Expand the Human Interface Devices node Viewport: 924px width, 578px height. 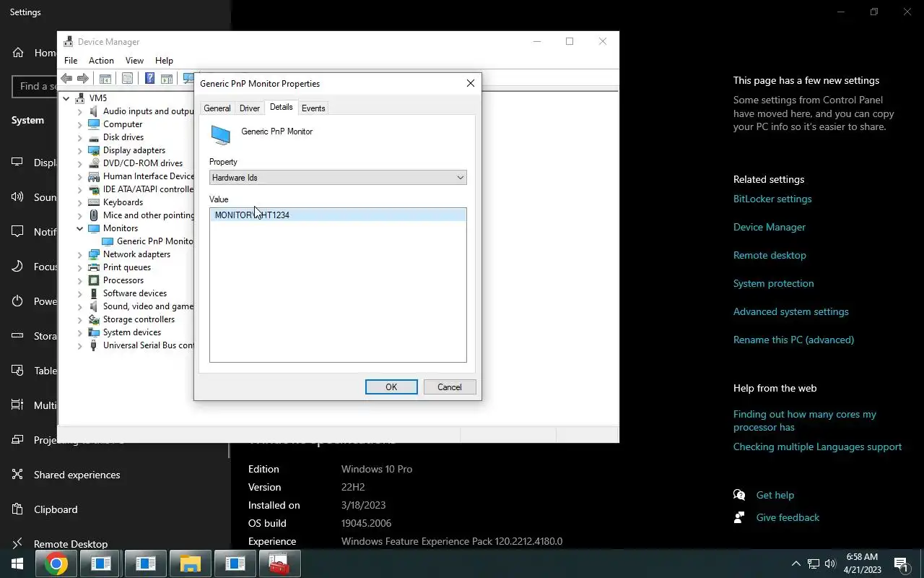(x=80, y=176)
